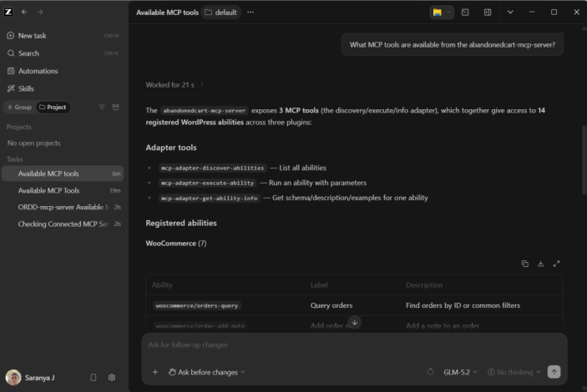Click 'No open projects' text
The image size is (587, 392).
tap(33, 143)
